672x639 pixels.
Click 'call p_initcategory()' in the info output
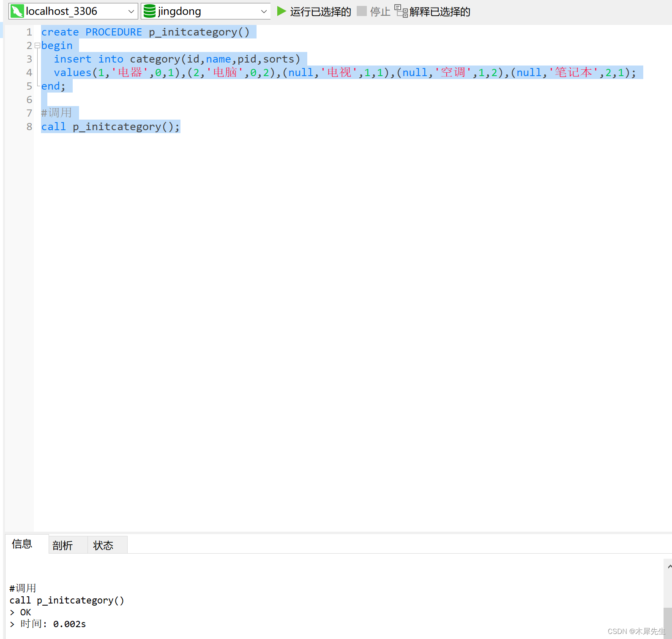point(67,601)
